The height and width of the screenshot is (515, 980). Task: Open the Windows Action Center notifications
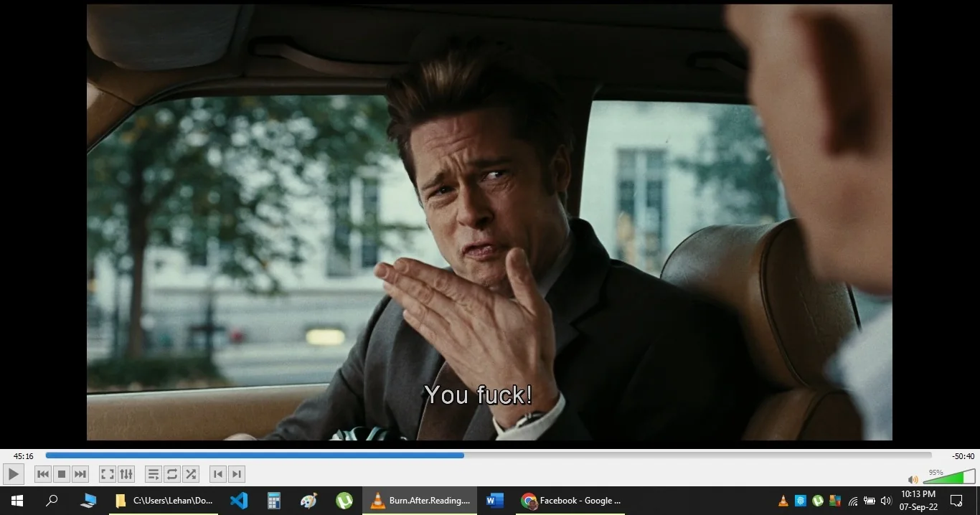[956, 501]
